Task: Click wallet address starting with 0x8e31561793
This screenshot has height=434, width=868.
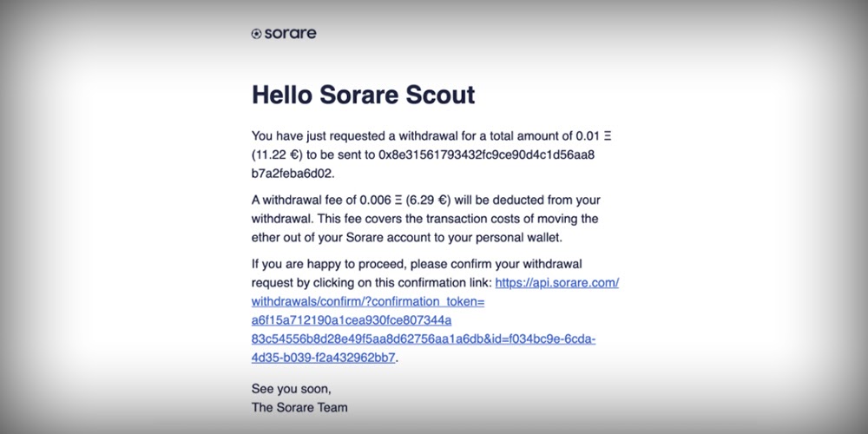Action: coord(487,155)
